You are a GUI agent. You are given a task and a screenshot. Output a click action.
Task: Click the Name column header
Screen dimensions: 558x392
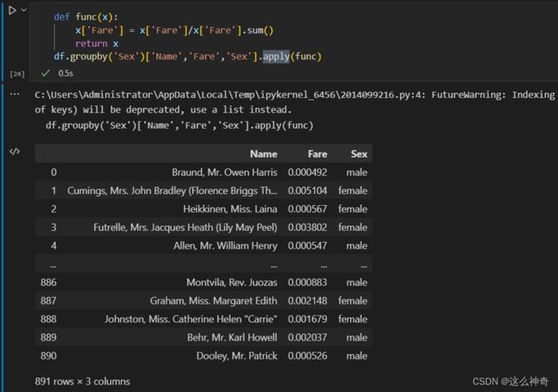click(x=264, y=154)
